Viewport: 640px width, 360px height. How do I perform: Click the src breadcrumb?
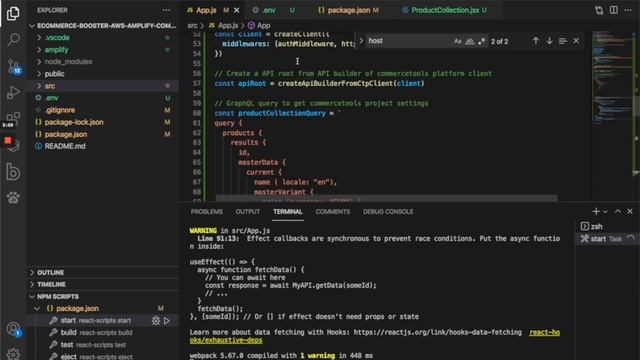(x=192, y=25)
